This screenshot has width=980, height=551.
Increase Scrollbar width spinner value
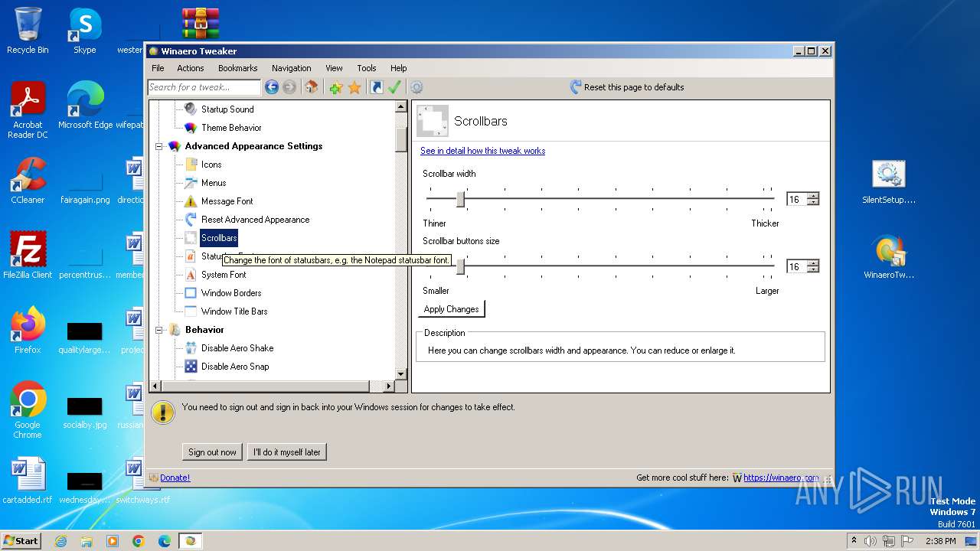(x=813, y=196)
